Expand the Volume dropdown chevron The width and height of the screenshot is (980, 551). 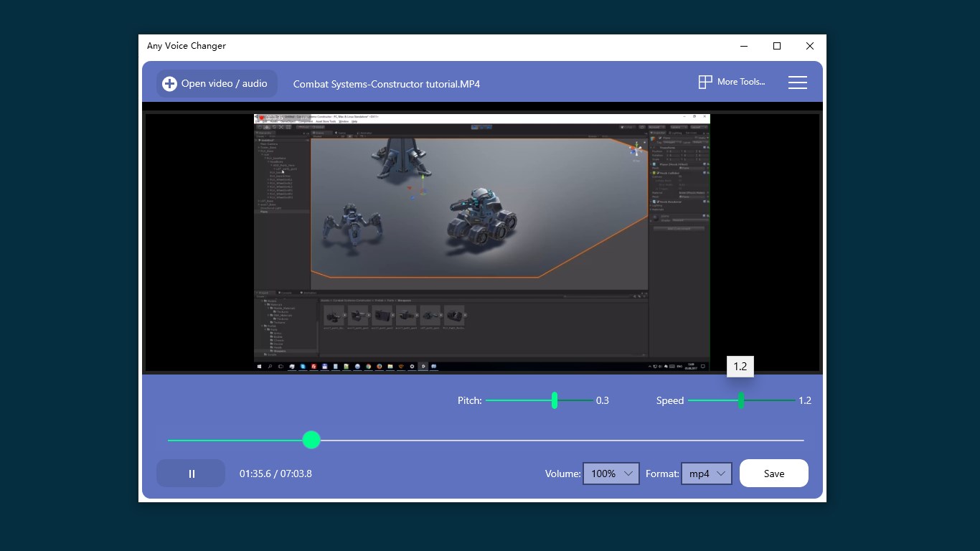pyautogui.click(x=628, y=474)
